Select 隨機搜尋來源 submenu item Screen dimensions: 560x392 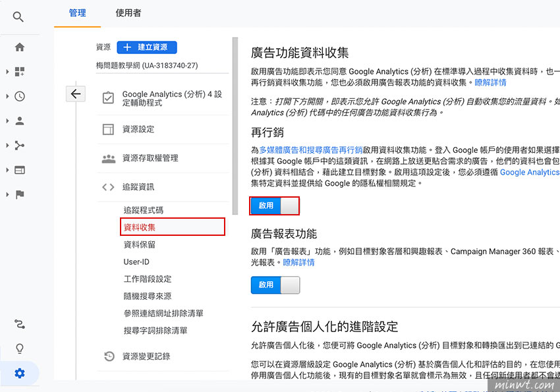148,296
